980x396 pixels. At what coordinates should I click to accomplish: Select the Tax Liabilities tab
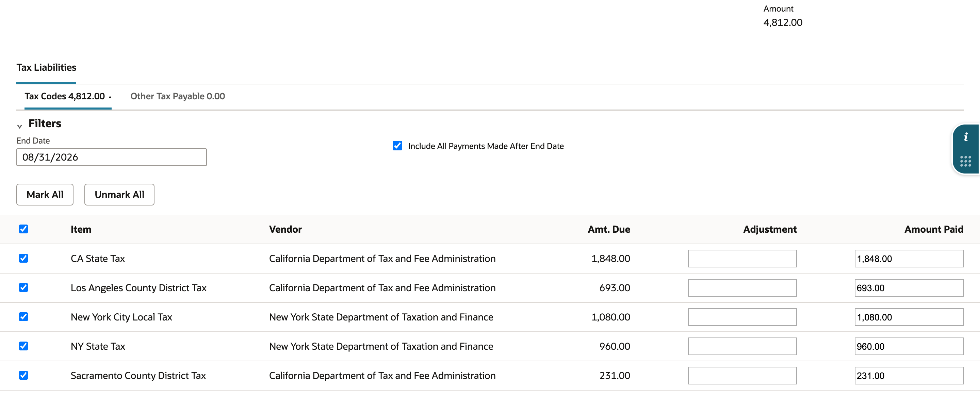pos(46,67)
